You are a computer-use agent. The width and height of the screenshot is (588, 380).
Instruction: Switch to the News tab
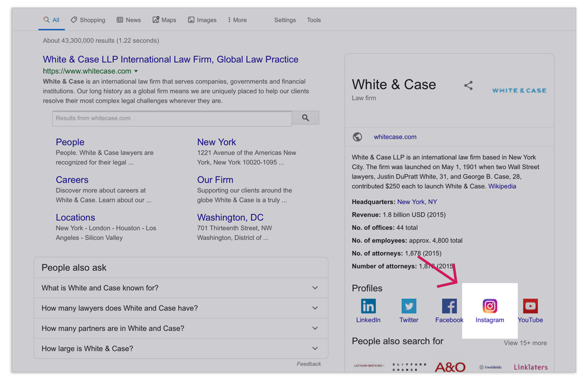click(x=129, y=20)
